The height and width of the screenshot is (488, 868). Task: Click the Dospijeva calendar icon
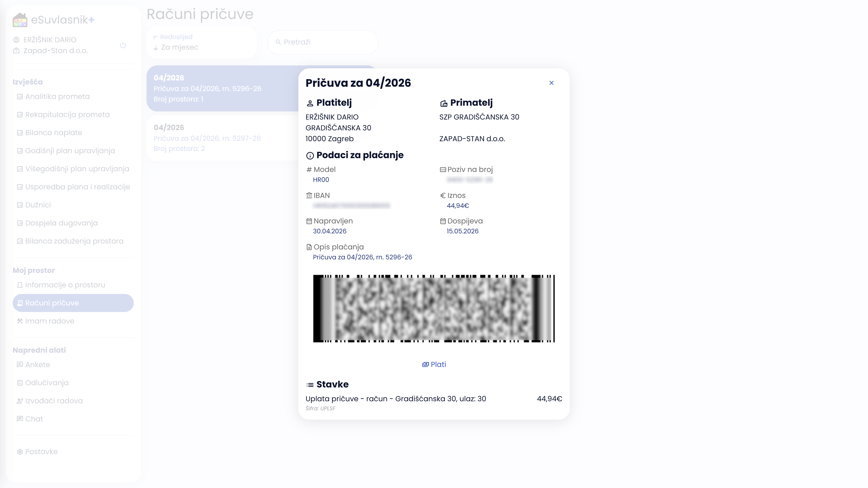click(x=443, y=221)
